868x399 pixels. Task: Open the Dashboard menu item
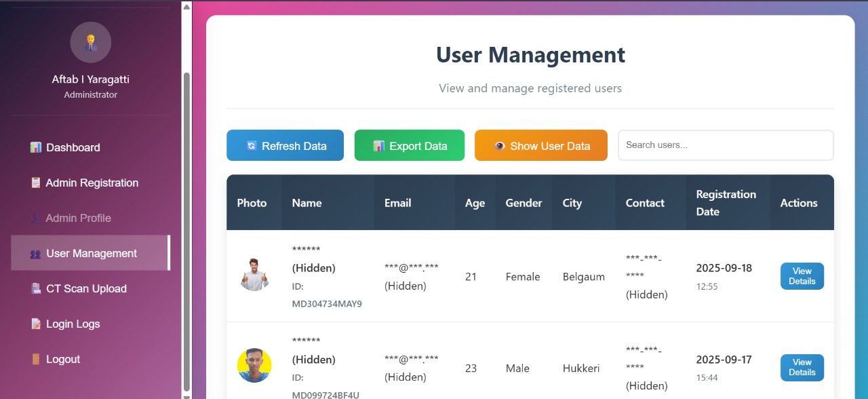click(73, 147)
